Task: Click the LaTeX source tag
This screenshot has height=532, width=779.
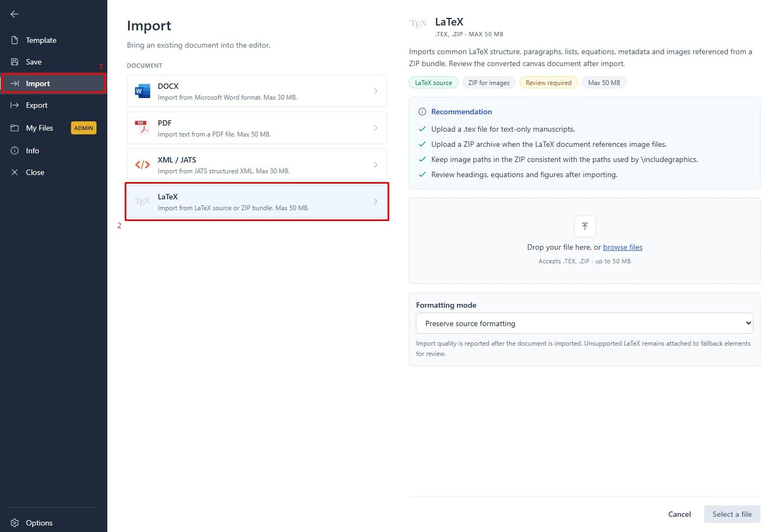Action: pos(433,82)
